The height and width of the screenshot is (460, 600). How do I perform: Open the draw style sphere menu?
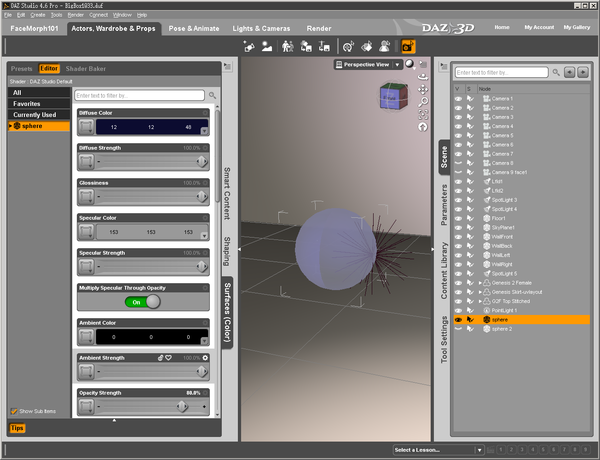[x=410, y=64]
